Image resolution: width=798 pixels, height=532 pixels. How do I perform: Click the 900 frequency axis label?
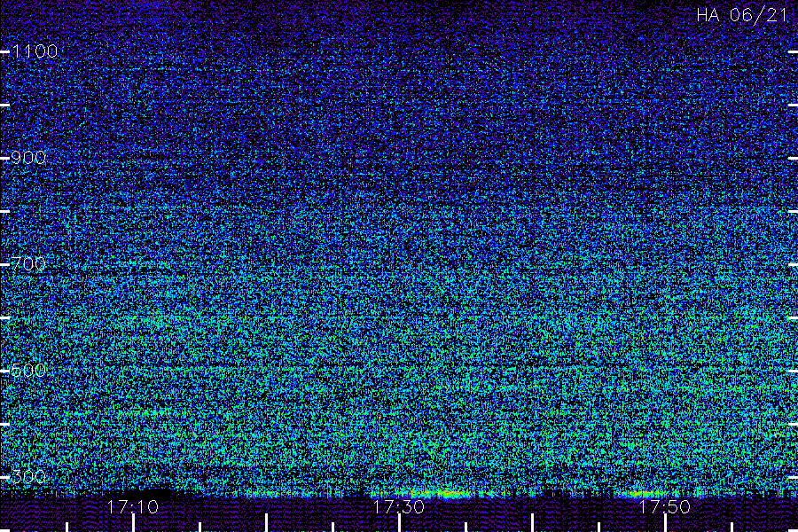click(28, 158)
